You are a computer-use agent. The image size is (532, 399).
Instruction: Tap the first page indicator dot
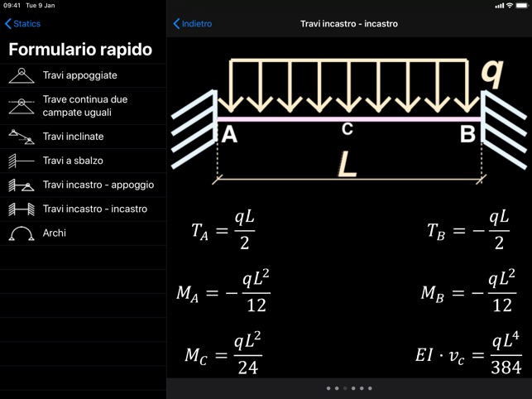(328, 388)
